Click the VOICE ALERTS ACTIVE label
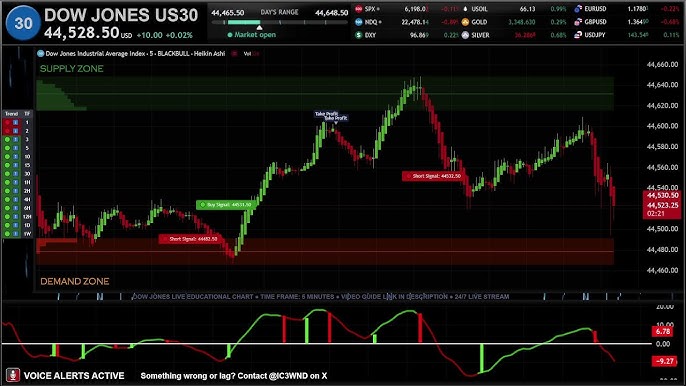This screenshot has height=386, width=686. point(74,375)
